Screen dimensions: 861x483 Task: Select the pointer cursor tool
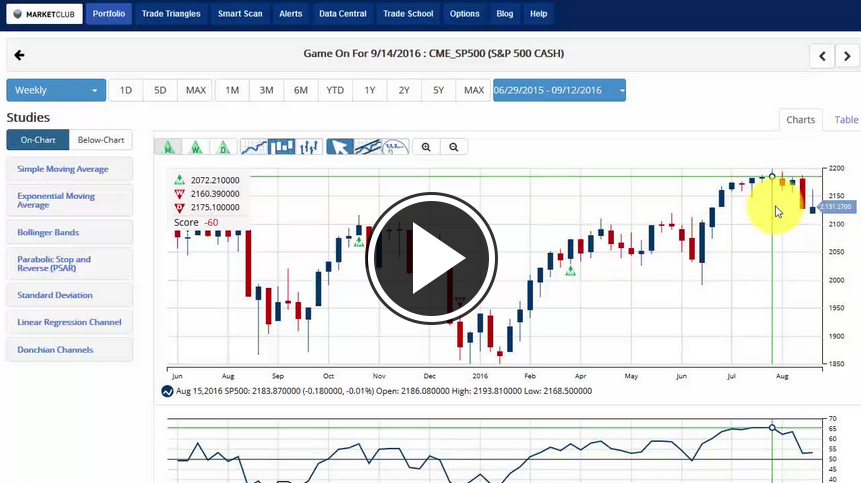click(x=340, y=147)
